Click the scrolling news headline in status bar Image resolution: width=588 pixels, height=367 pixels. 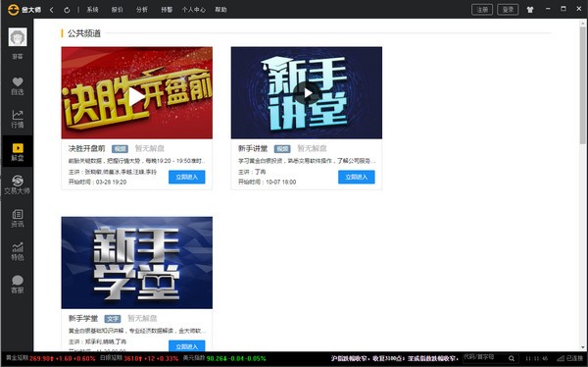point(395,358)
